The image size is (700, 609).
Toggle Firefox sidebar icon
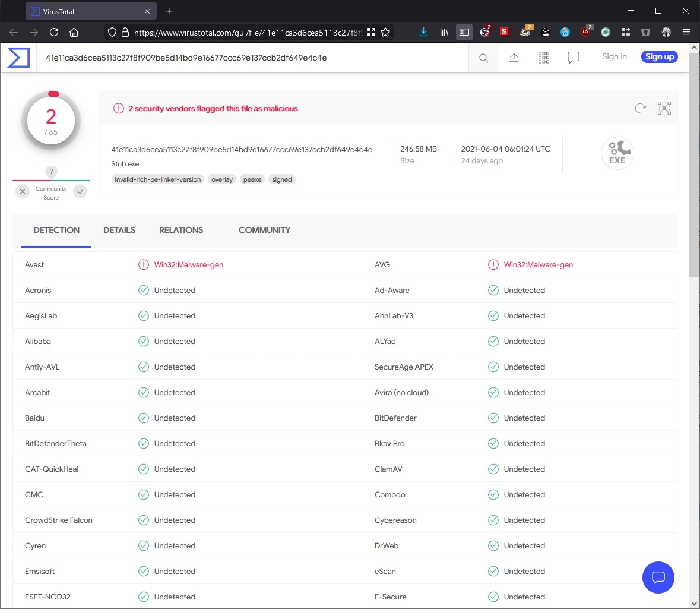464,32
